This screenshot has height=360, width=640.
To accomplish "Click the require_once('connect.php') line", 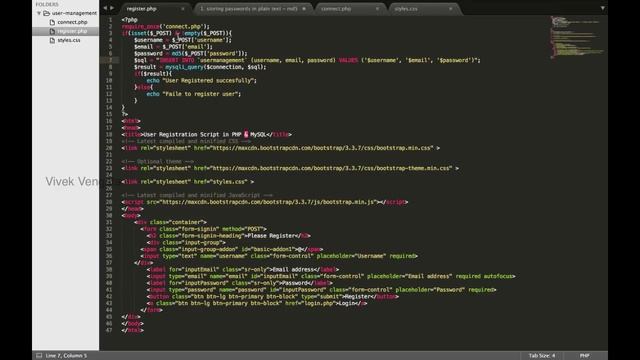I will (x=165, y=26).
